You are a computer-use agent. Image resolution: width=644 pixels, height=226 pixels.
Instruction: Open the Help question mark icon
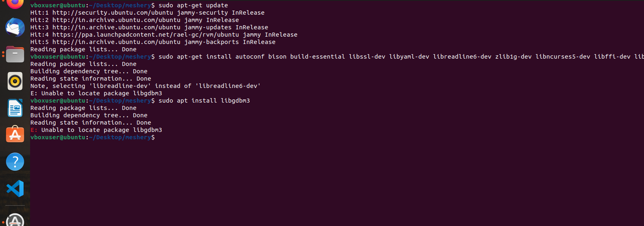point(15,162)
